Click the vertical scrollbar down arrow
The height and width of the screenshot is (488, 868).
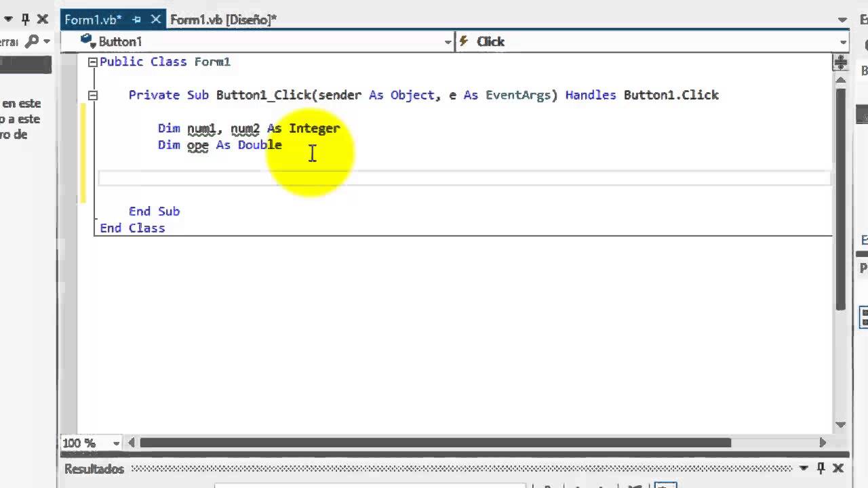[x=840, y=425]
